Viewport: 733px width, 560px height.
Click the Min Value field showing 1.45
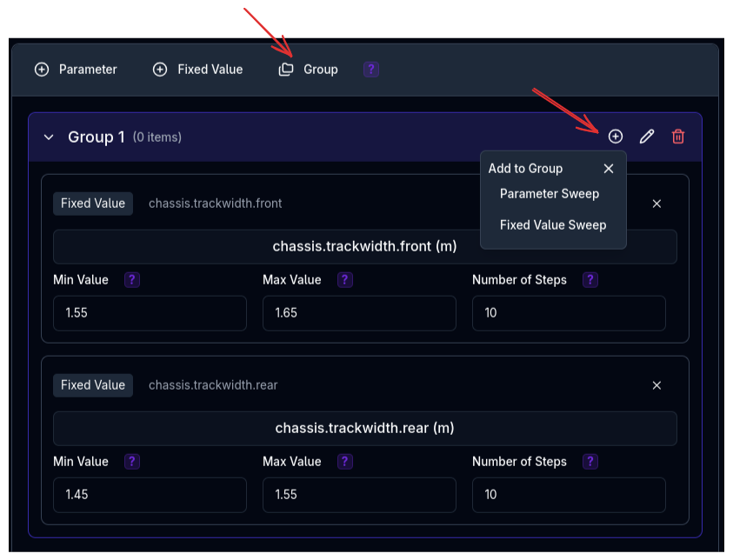(x=150, y=494)
